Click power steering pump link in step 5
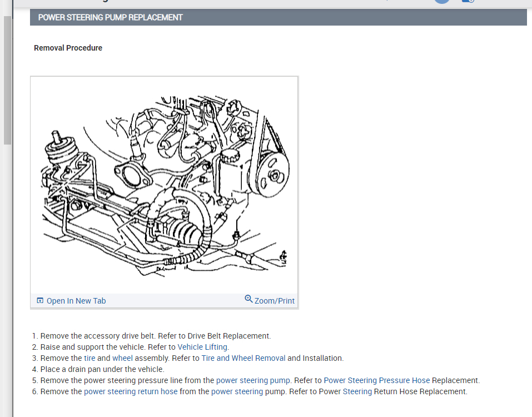 coord(253,380)
